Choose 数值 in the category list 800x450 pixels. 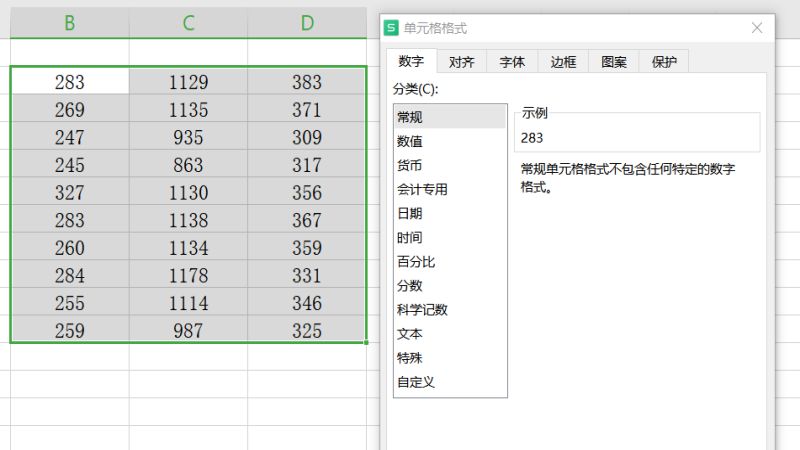[410, 142]
